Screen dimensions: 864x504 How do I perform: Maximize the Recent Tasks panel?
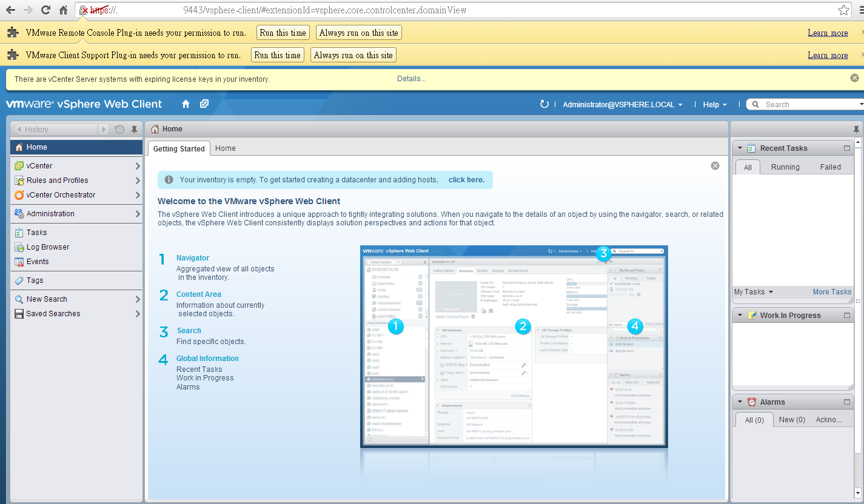pyautogui.click(x=847, y=148)
